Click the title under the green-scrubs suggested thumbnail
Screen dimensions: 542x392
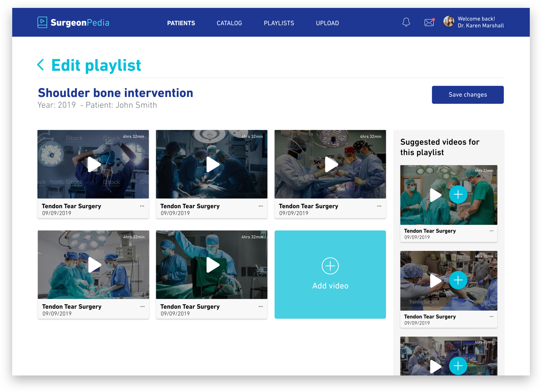[x=430, y=231]
